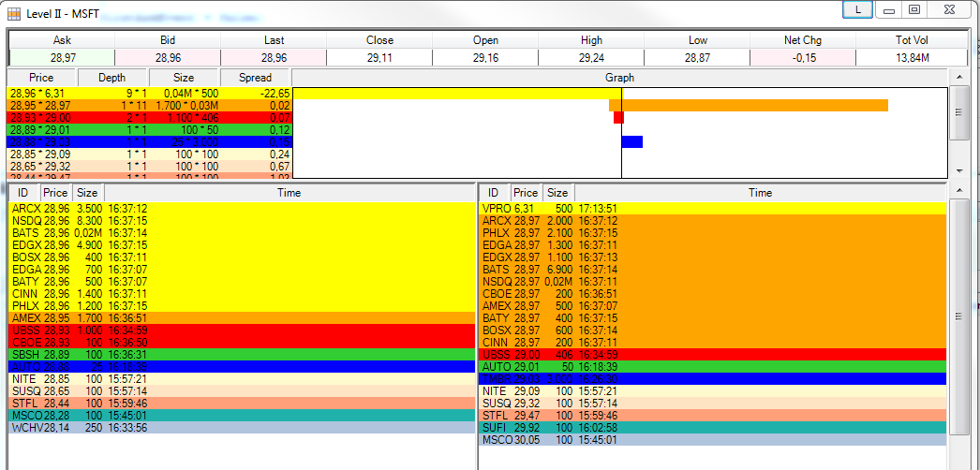
Task: Toggle the L link button in title bar
Action: point(857,9)
